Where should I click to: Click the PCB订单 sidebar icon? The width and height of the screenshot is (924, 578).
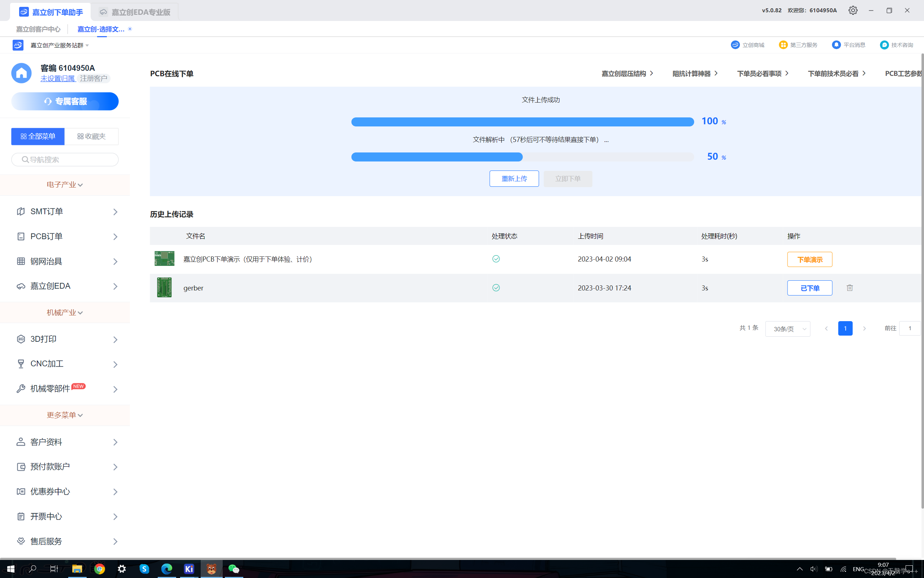coord(21,236)
